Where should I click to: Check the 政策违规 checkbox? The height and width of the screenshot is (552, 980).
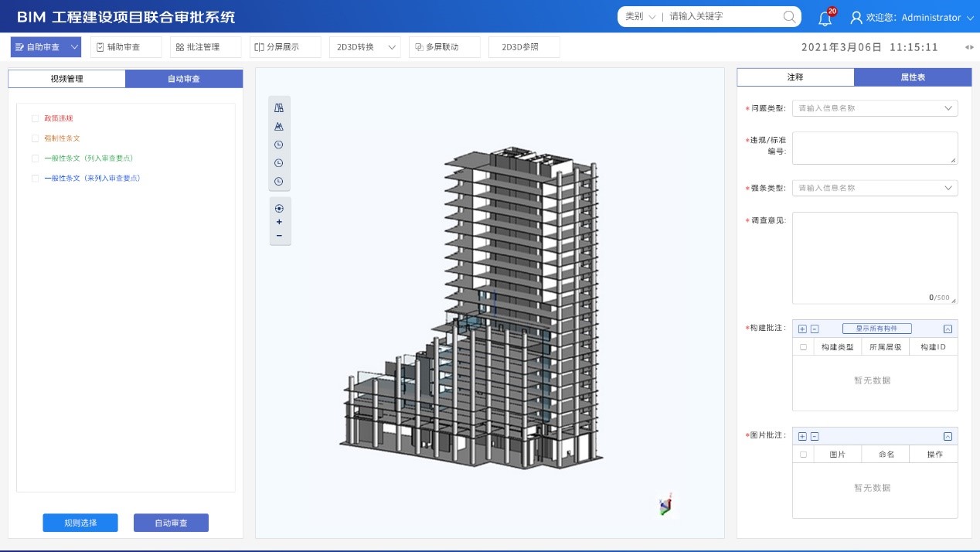(x=35, y=118)
